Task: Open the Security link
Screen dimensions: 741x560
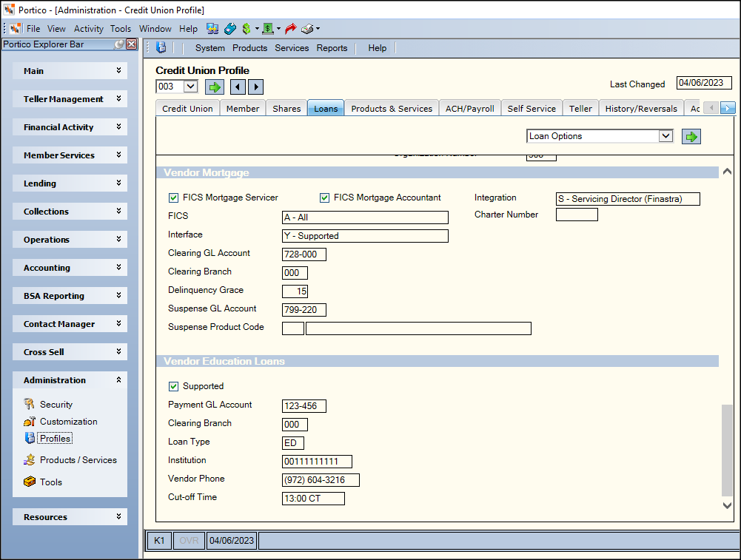Action: [x=56, y=404]
